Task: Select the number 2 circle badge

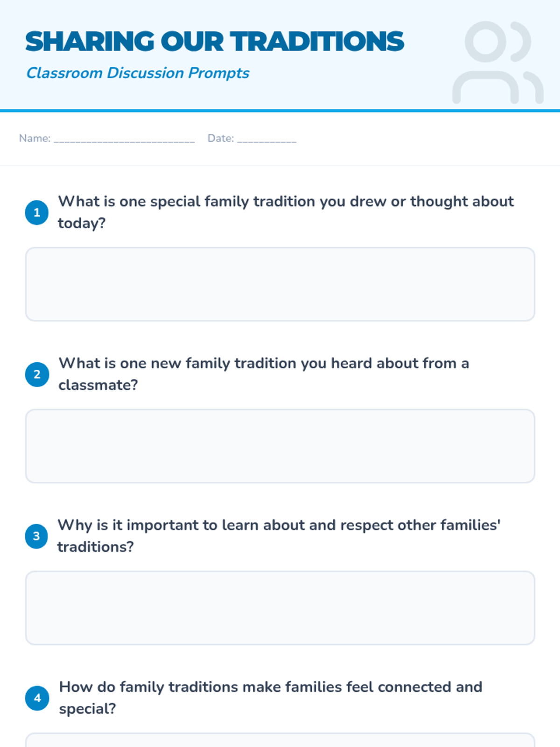Action: [x=37, y=374]
